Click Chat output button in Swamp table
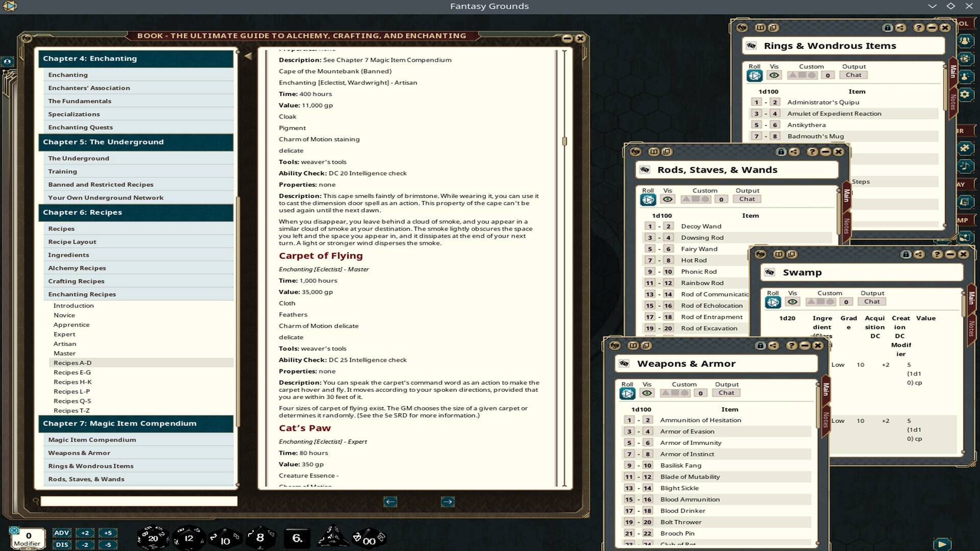The image size is (980, 551). click(872, 302)
